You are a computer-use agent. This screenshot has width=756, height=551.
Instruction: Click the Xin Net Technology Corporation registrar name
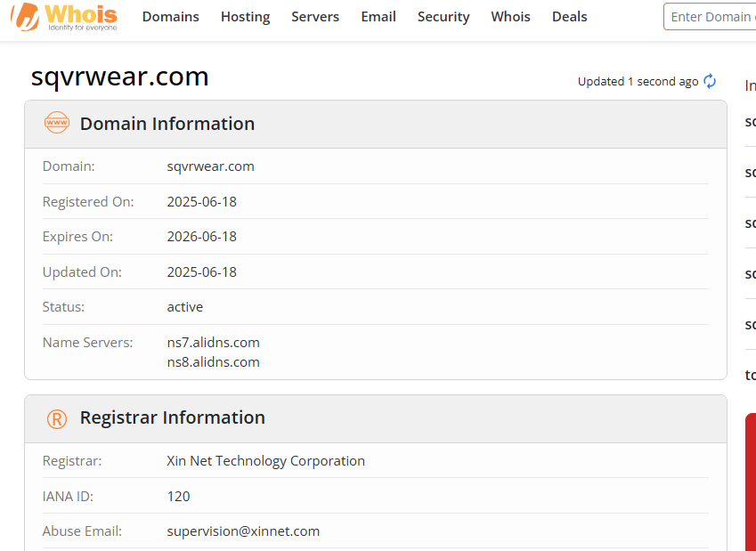pyautogui.click(x=265, y=461)
